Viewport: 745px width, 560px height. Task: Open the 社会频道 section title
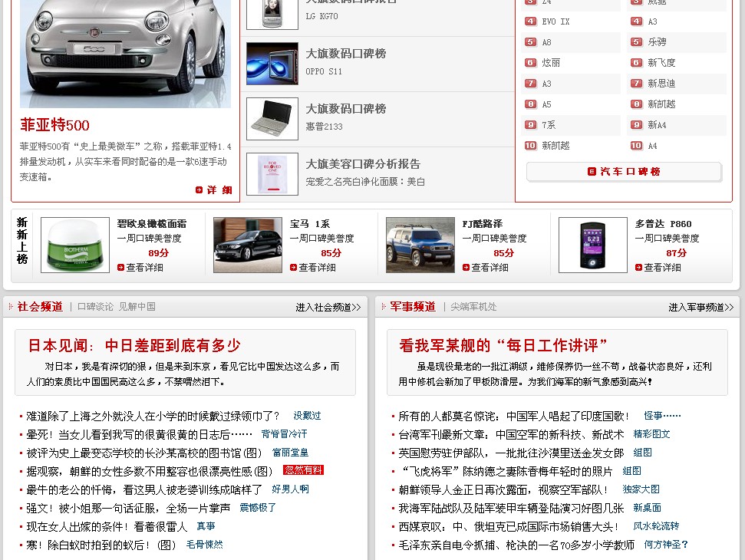[x=40, y=307]
